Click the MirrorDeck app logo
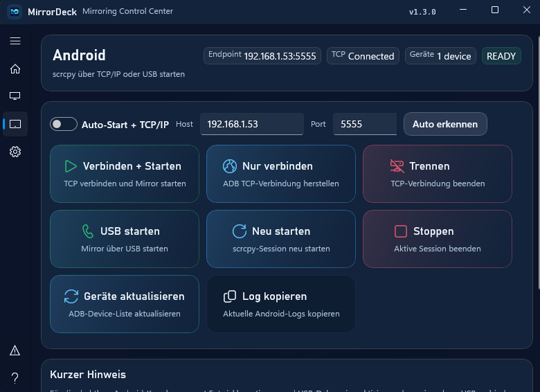This screenshot has height=392, width=540. (14, 12)
